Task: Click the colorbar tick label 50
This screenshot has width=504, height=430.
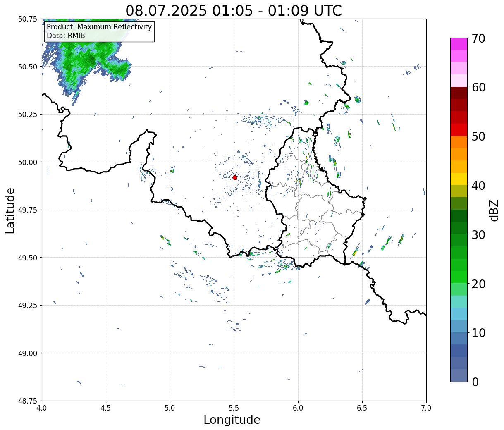Action: coord(478,136)
